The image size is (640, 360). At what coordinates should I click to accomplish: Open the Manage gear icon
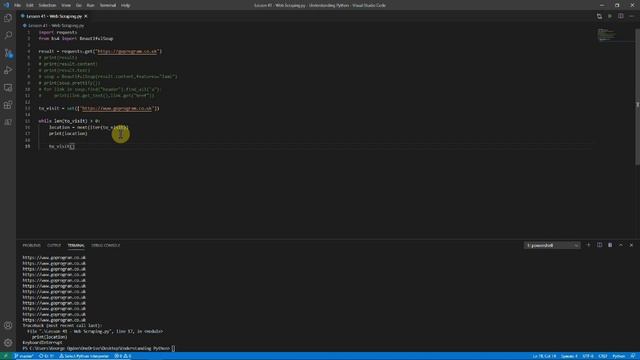click(8, 342)
